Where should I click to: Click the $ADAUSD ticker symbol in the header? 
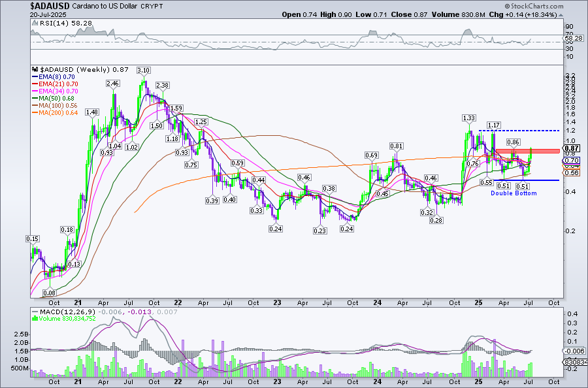(50, 6)
